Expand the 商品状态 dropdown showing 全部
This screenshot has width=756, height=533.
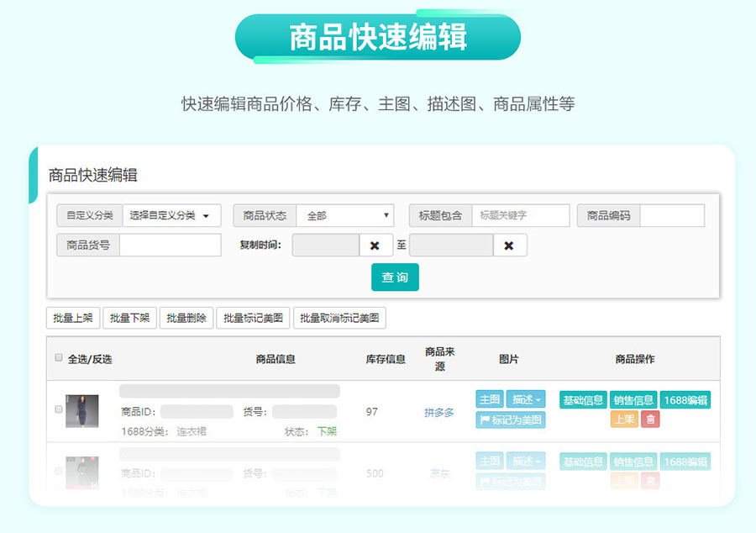pos(345,216)
